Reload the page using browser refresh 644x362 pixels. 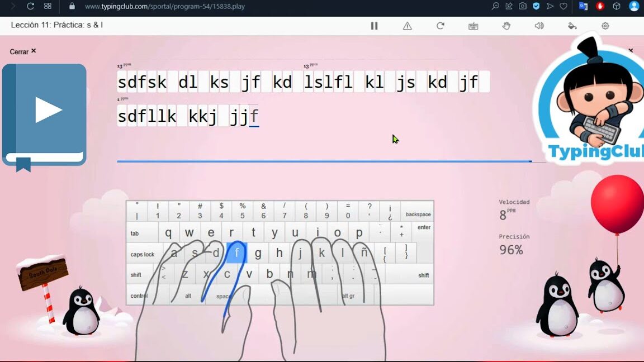[31, 6]
